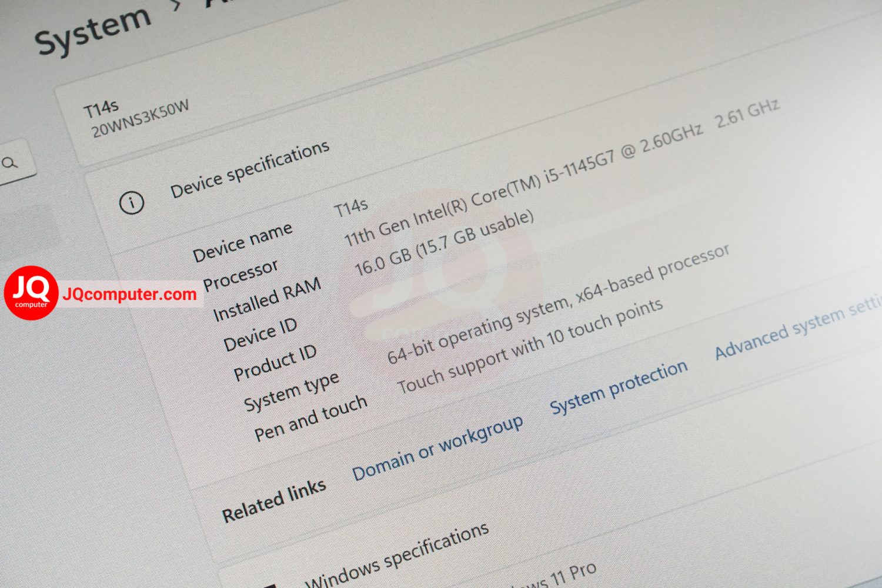Select the 11th Gen Intel Core i5-1145G7 text

[523, 185]
